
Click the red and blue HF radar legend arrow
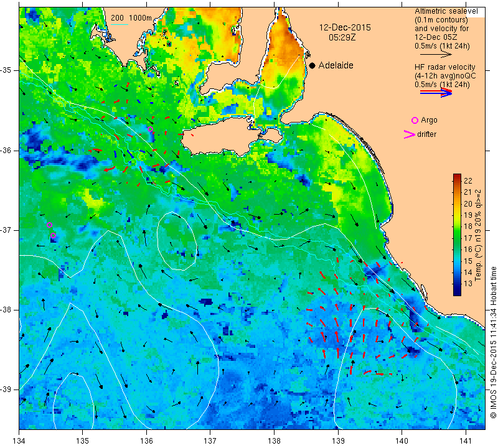[436, 93]
